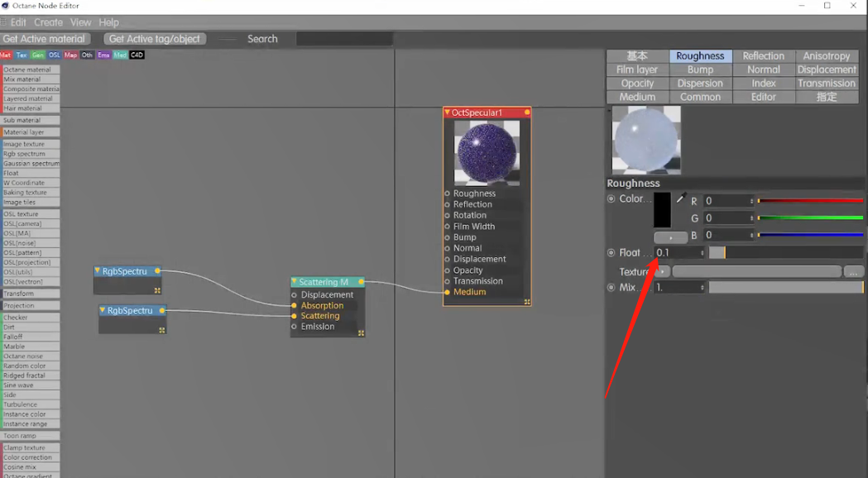Click the Opacity input port on OctSpecular1
This screenshot has height=478, width=868.
[448, 270]
